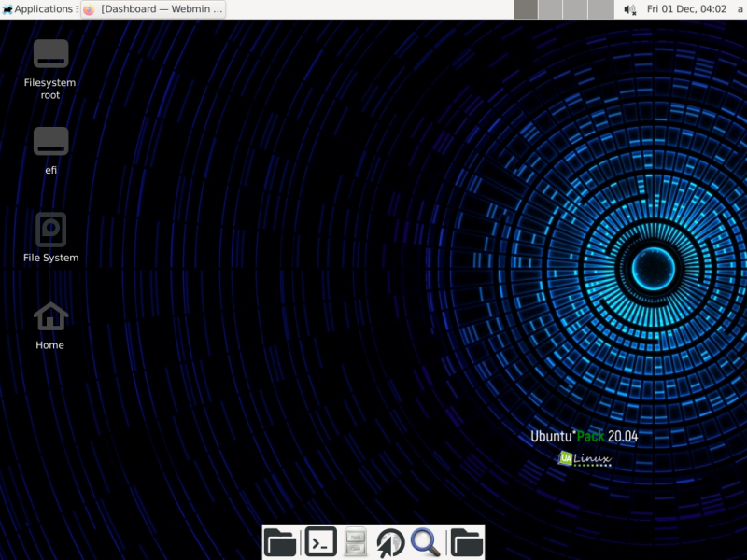Viewport: 747px width, 560px height.
Task: Click the muted volume icon
Action: (629, 9)
